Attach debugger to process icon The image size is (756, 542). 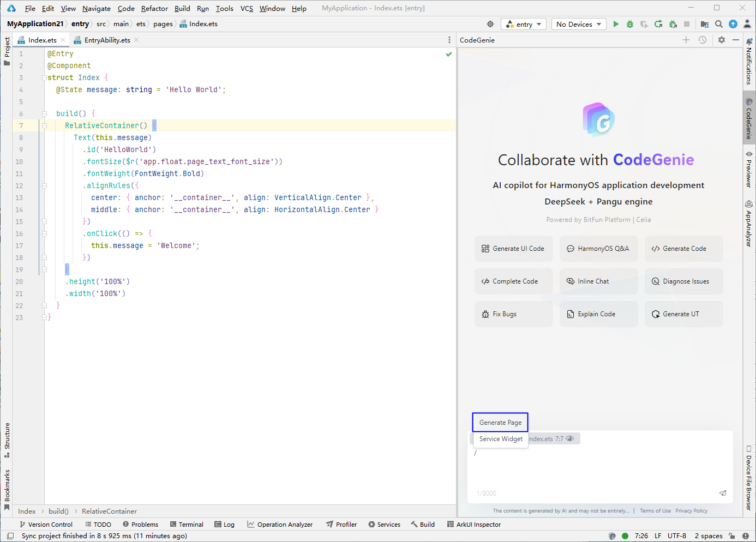point(673,24)
